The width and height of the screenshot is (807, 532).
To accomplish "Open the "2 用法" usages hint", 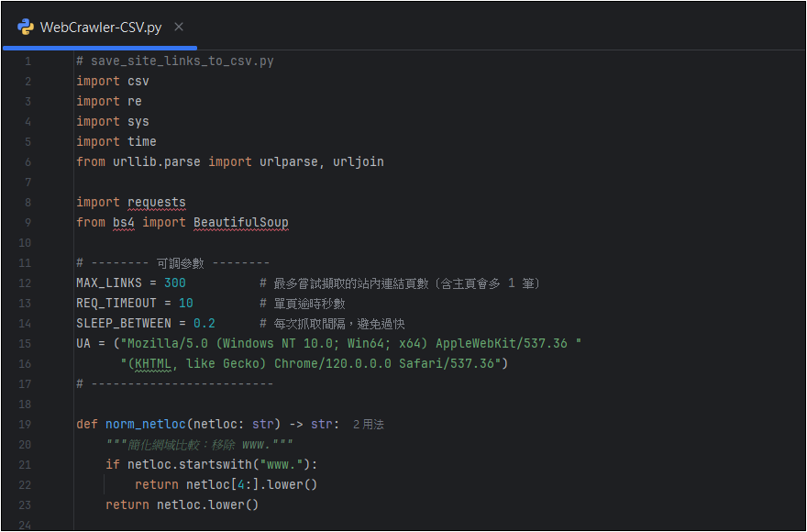I will coord(368,425).
